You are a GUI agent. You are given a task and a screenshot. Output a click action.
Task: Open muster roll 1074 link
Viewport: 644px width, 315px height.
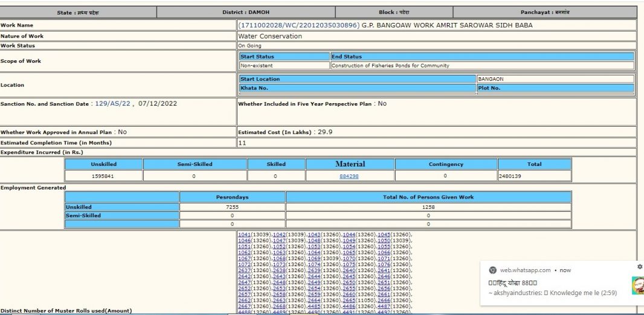click(314, 264)
